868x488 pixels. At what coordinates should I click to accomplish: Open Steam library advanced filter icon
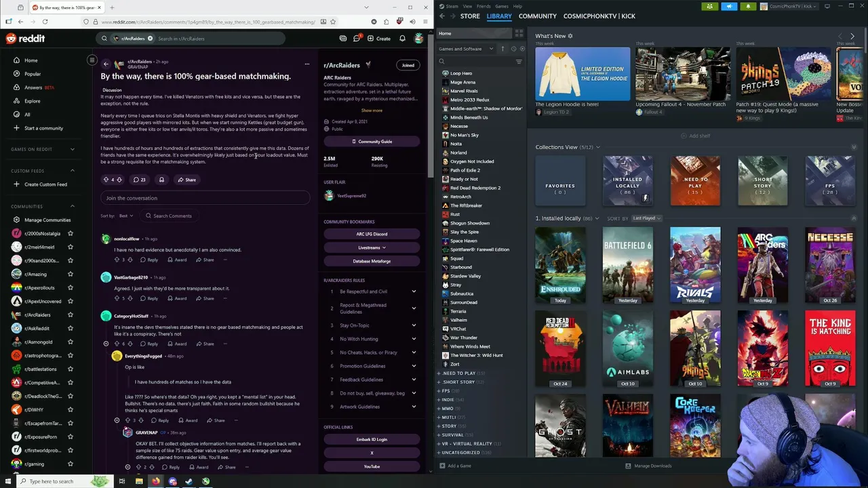tap(519, 62)
